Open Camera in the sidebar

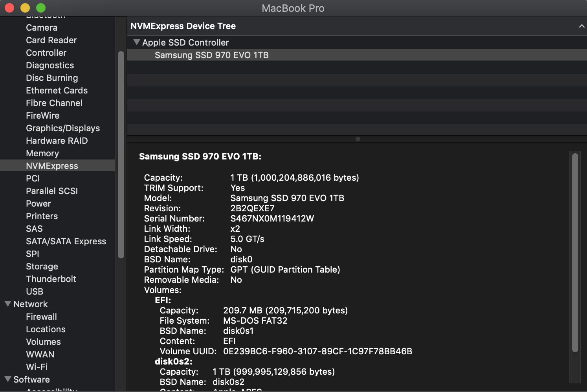tap(42, 27)
